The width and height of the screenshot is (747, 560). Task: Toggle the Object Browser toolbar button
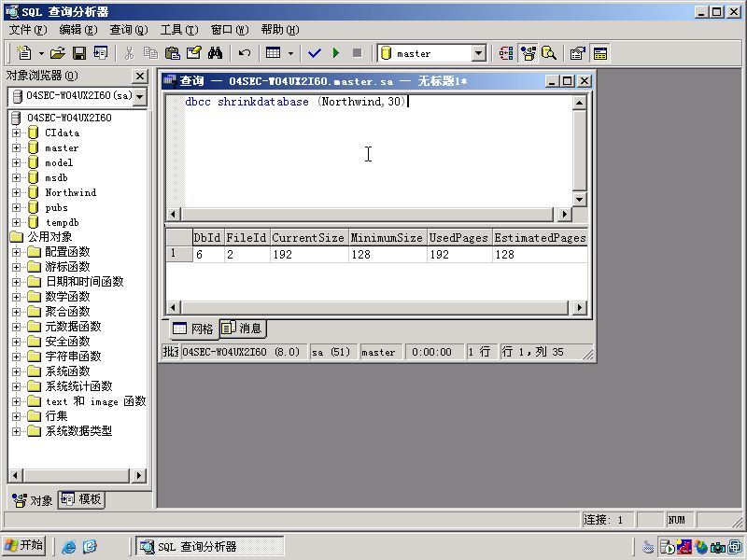tap(528, 53)
